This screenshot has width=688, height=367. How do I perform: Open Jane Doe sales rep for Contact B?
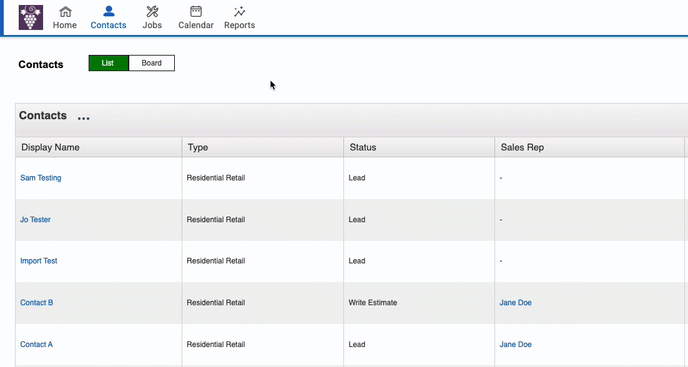point(516,302)
